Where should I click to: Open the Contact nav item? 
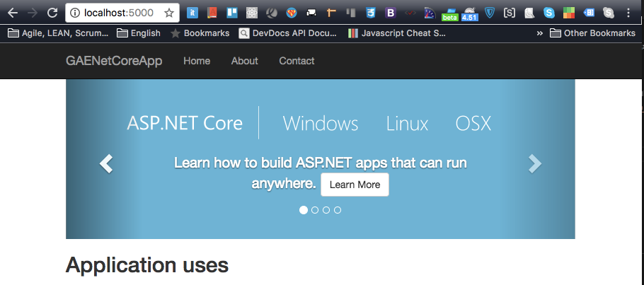coord(297,61)
